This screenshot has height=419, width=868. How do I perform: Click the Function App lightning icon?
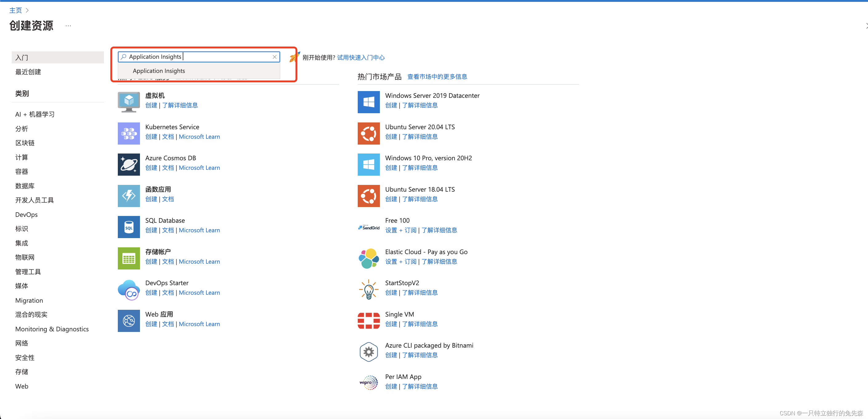click(129, 196)
